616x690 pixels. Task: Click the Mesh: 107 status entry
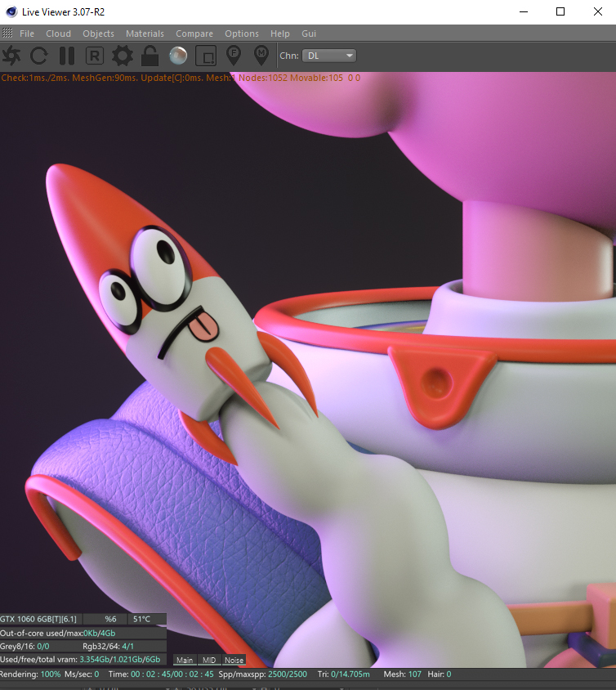click(402, 674)
